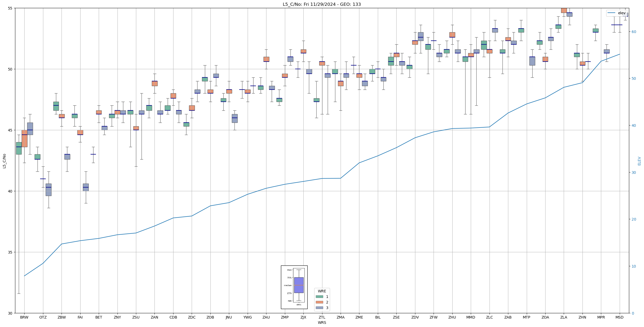This screenshot has width=644, height=327.
Task: Click the ZJX station label
Action: [x=303, y=317]
